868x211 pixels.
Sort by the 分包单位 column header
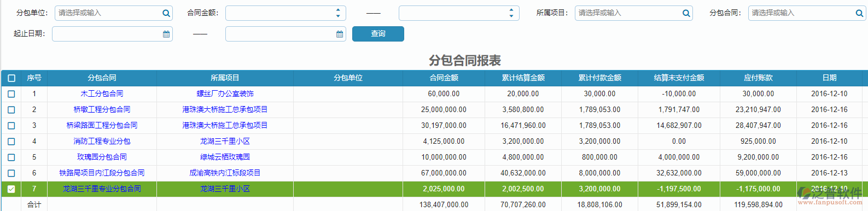(348, 78)
